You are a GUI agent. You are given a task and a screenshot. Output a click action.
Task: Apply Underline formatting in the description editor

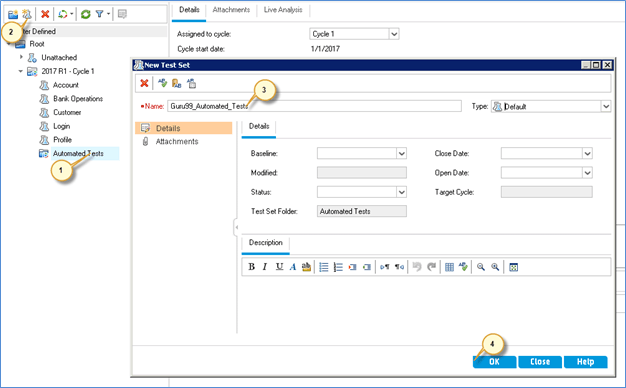point(279,267)
